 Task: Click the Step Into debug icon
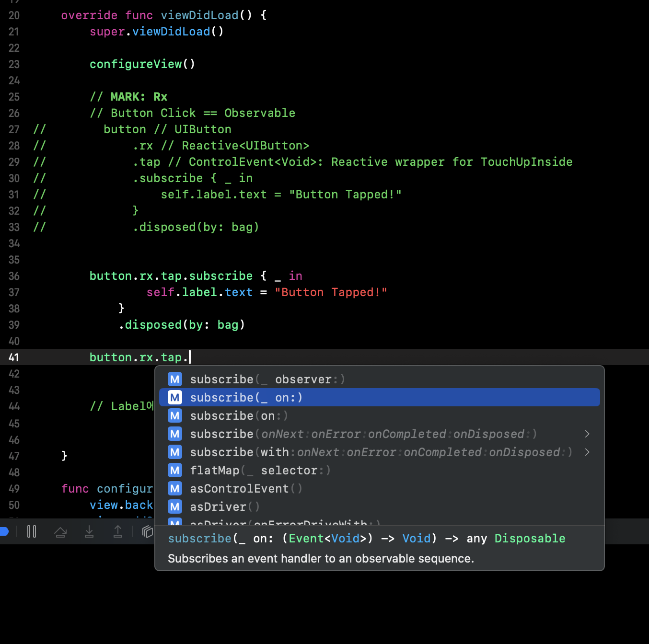[x=89, y=531]
